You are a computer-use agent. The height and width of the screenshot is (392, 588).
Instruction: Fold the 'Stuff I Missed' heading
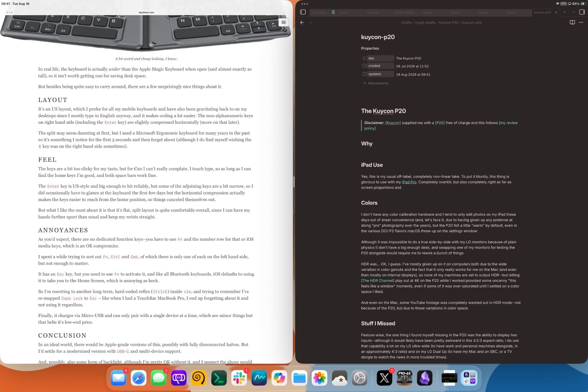(x=378, y=323)
